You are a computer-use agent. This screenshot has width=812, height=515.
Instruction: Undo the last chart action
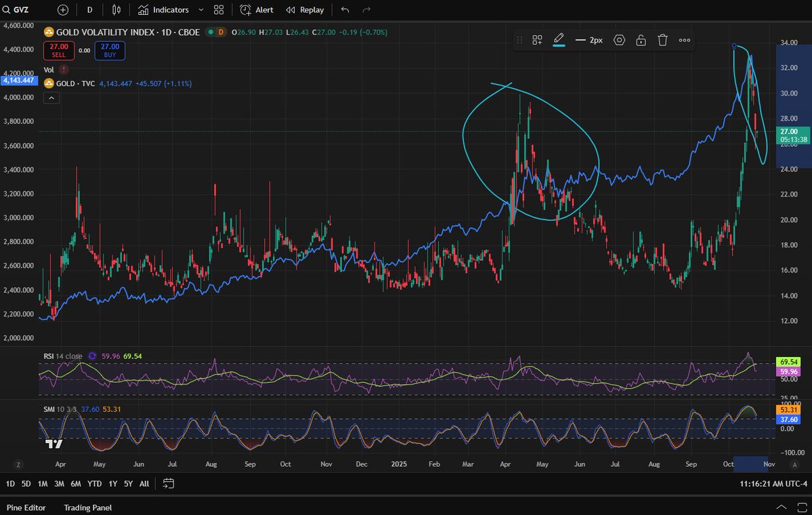point(345,10)
